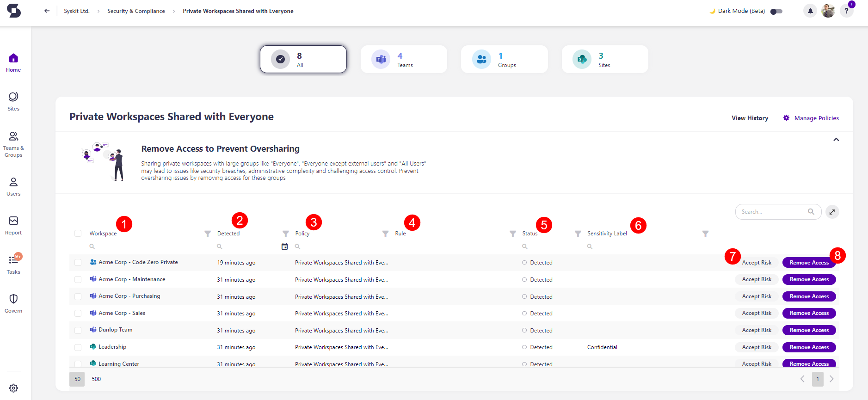This screenshot has width=868, height=400.
Task: Filter the Detected column
Action: pos(286,234)
